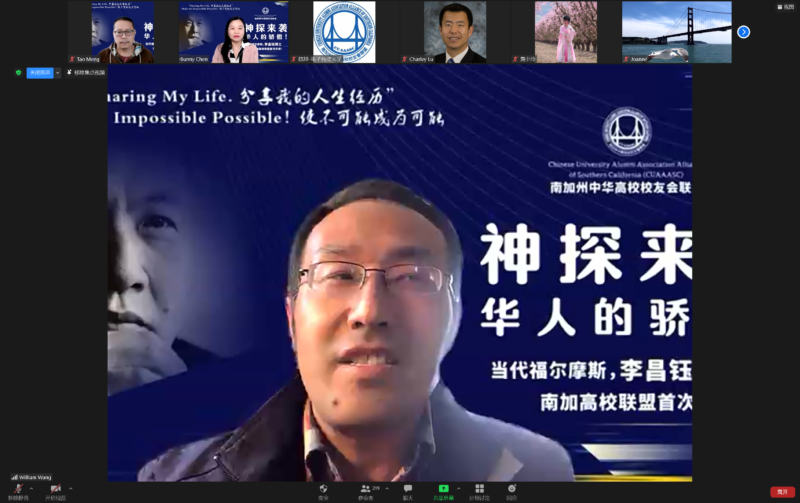Open the Chat panel

tap(407, 490)
